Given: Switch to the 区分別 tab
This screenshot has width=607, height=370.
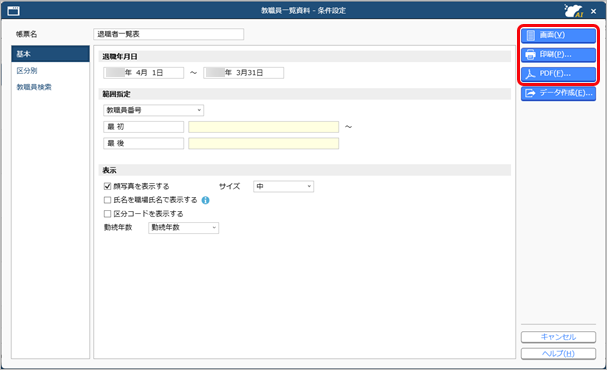Looking at the screenshot, I should click(x=50, y=70).
